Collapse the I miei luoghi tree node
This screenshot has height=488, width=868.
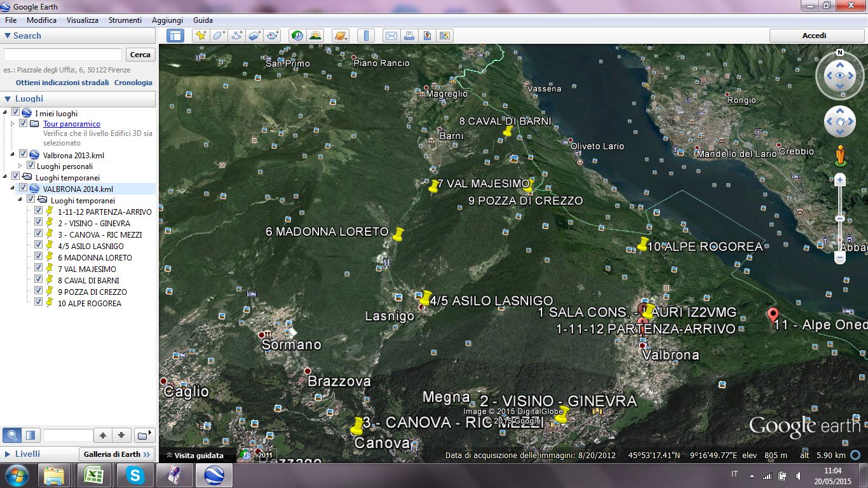(6, 112)
